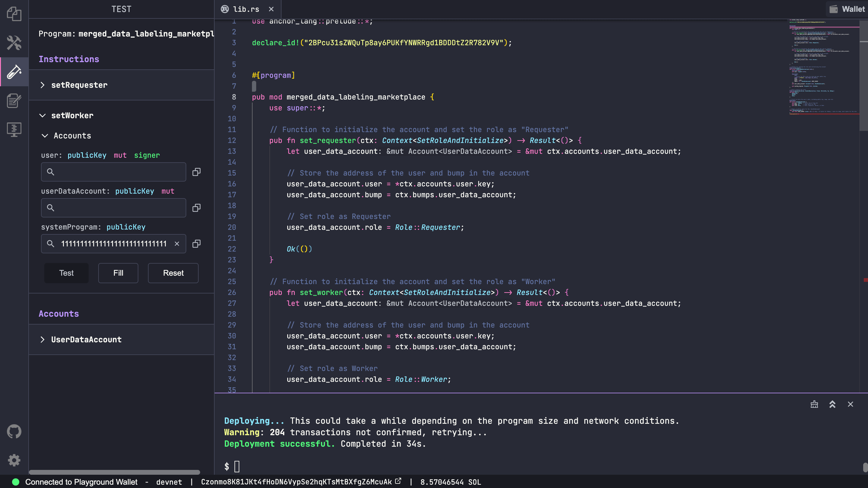Open the Build & Deploy tools icon
Image resolution: width=868 pixels, height=488 pixels.
tap(14, 43)
